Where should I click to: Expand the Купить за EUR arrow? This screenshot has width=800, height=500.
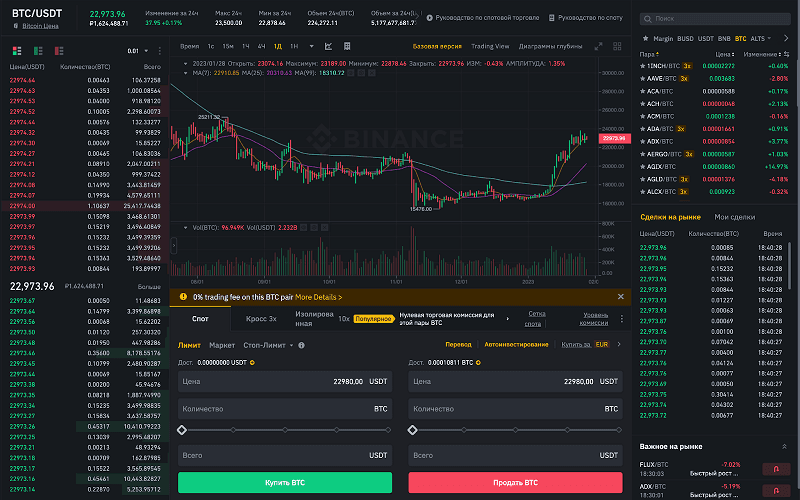619,344
